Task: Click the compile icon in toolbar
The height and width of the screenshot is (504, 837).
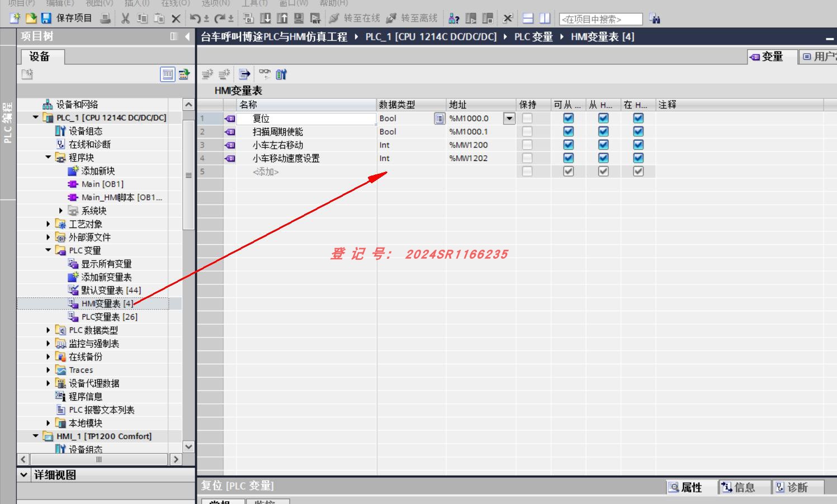Action: coord(248,18)
